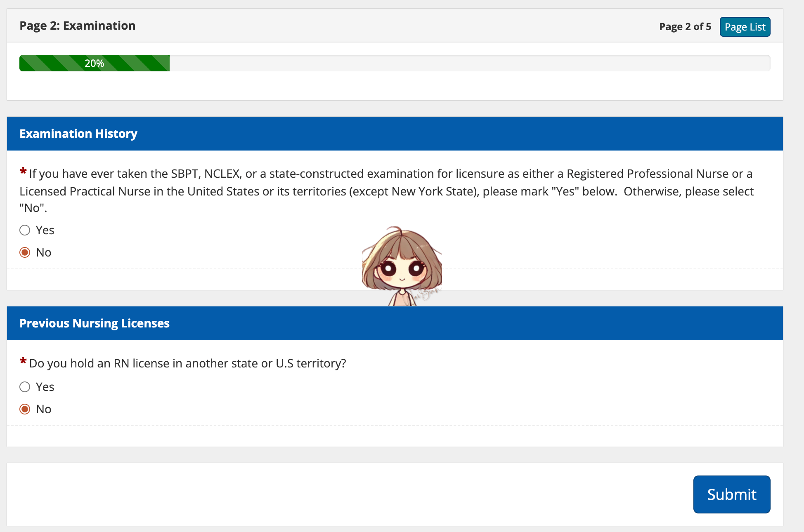Click the Examination History section header

[x=78, y=134]
